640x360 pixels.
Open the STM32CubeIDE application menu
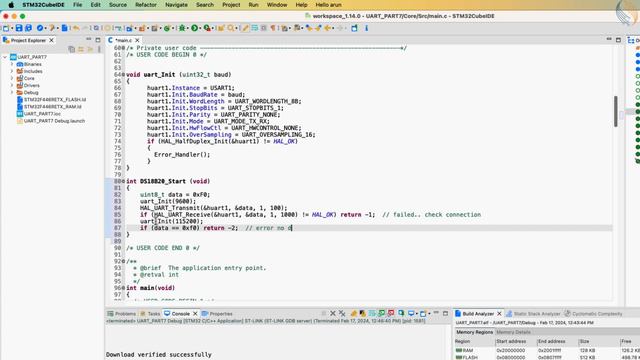tap(43, 5)
